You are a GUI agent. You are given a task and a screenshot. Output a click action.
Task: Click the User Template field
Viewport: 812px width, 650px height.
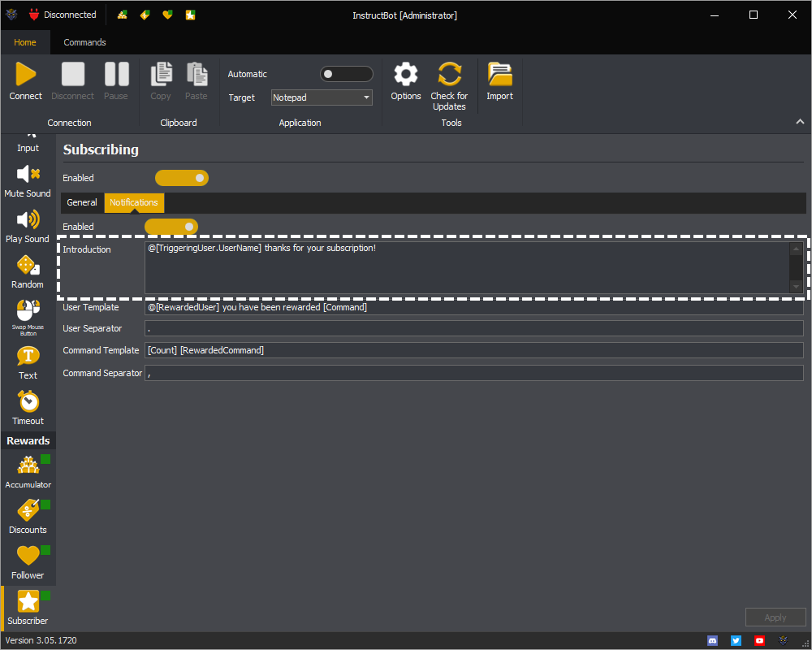[x=474, y=307]
